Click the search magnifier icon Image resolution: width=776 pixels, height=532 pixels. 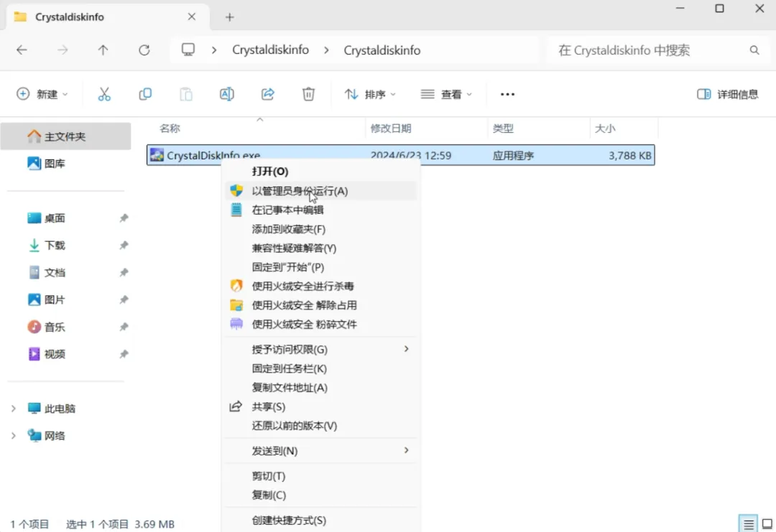[754, 50]
